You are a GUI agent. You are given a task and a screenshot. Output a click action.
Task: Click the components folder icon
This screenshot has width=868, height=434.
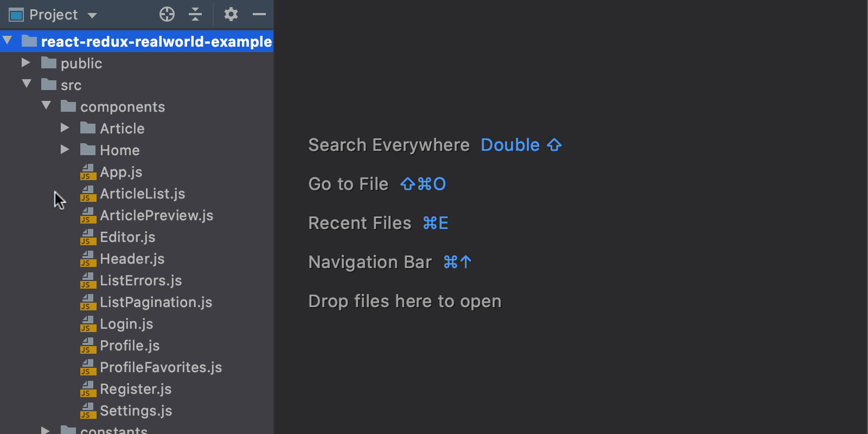point(68,106)
